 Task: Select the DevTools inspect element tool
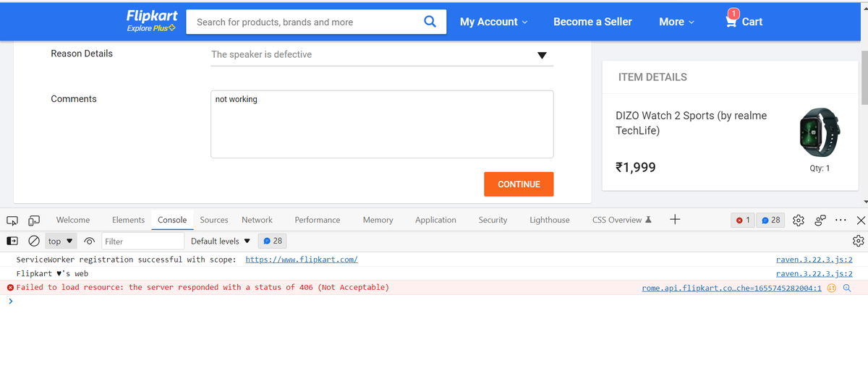point(12,220)
